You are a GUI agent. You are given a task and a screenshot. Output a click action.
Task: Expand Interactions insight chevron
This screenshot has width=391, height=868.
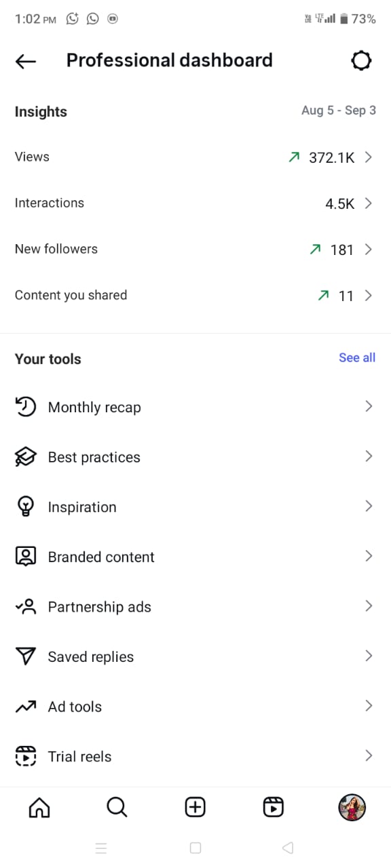tap(369, 203)
